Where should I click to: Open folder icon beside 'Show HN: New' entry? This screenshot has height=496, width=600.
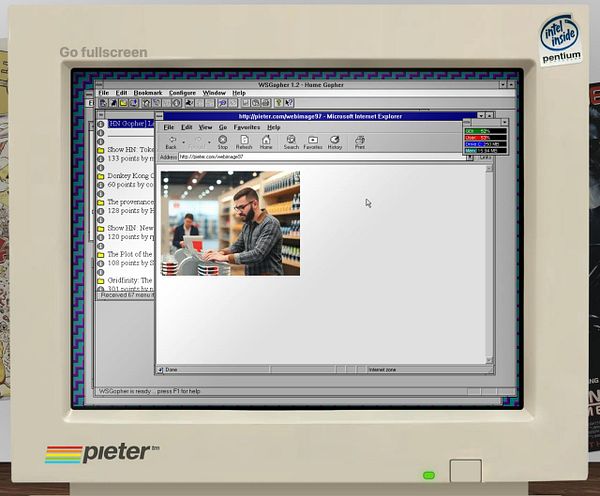click(x=101, y=228)
